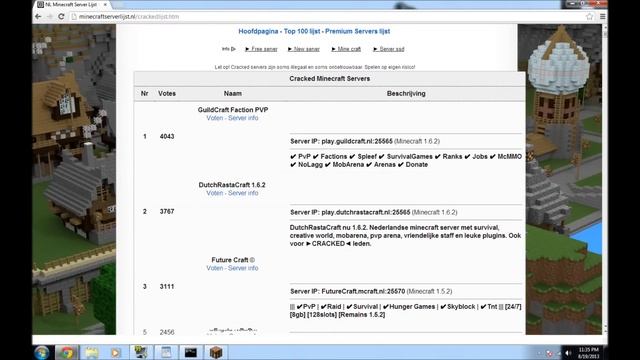The width and height of the screenshot is (640, 360).
Task: Open the Chrome menu icon
Action: click(x=602, y=17)
